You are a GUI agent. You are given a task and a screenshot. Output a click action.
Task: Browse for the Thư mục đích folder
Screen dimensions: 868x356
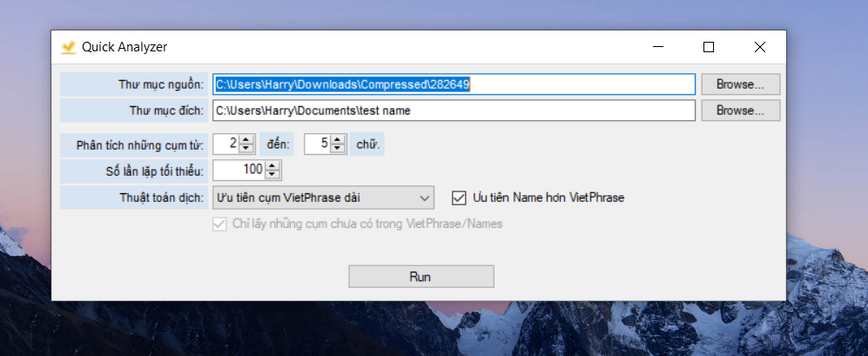pyautogui.click(x=740, y=111)
